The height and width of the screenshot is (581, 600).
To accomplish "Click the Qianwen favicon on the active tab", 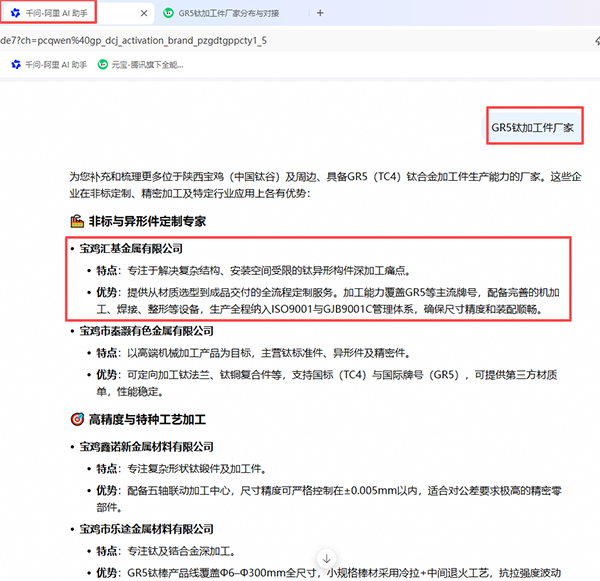I will (x=15, y=13).
